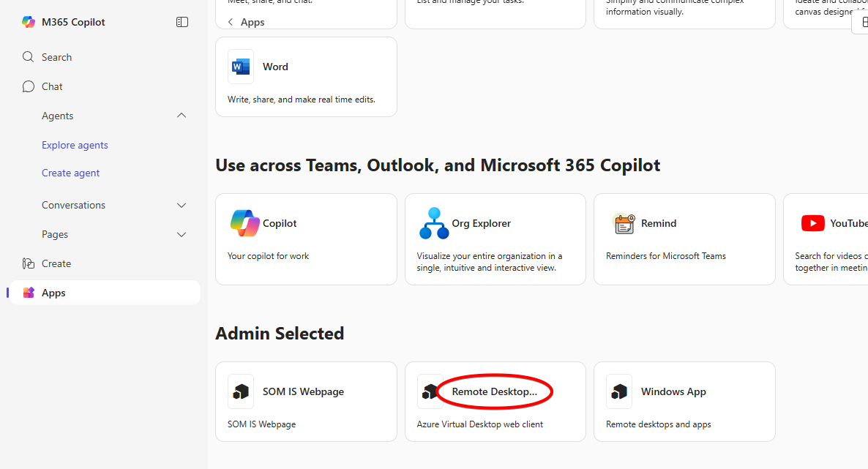Collapse the sidebar with the panel toggle icon
This screenshot has height=469, width=868.
(182, 22)
